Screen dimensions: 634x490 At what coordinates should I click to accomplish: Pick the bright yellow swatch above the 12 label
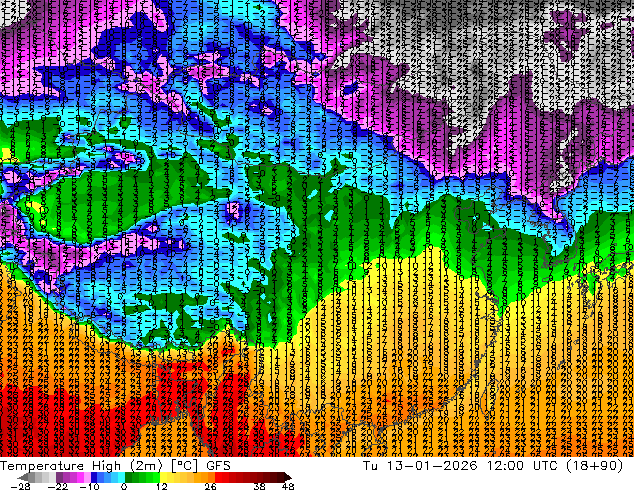point(163,477)
